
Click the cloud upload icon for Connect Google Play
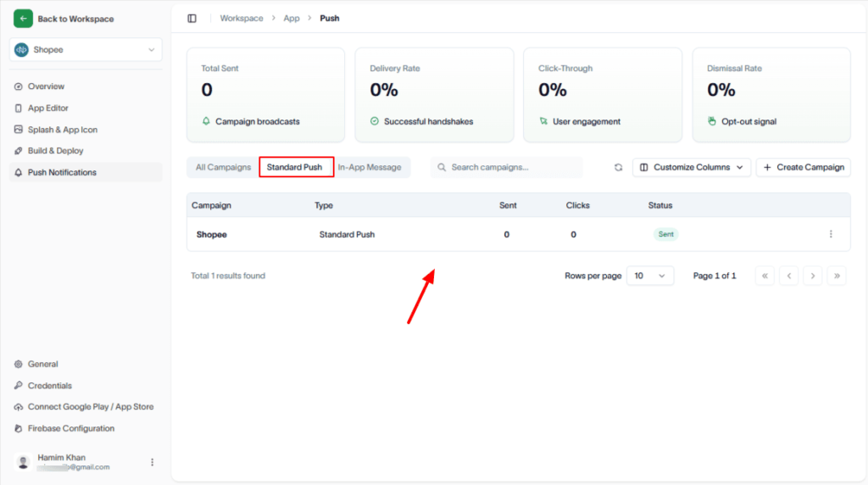[19, 407]
